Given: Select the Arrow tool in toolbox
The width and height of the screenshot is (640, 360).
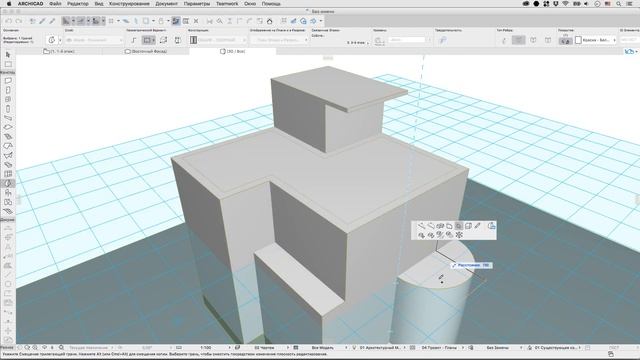Looking at the screenshot, I should point(8,55).
